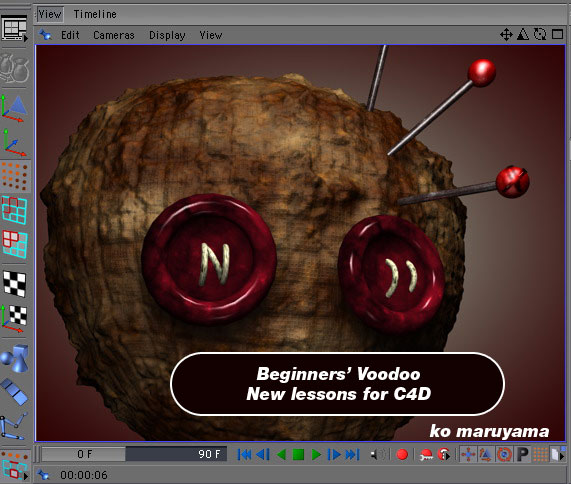
Task: Click the pin icon in status bar
Action: (x=43, y=475)
